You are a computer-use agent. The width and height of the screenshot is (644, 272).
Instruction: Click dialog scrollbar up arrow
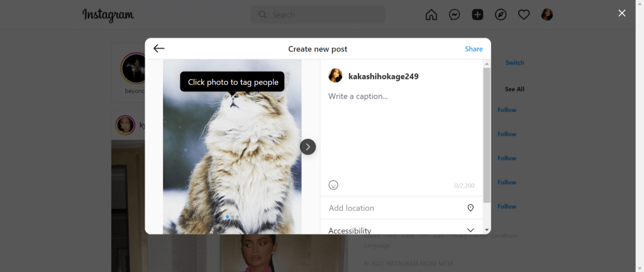[x=487, y=63]
